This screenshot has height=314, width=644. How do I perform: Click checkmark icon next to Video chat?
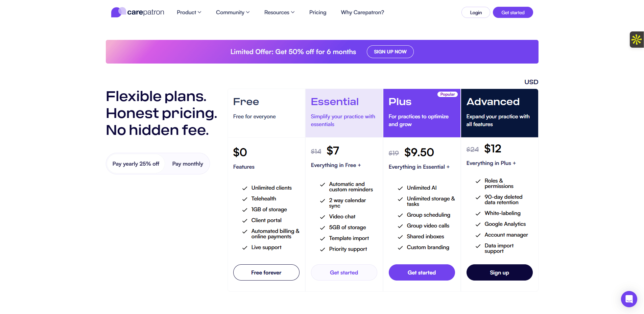coord(323,217)
